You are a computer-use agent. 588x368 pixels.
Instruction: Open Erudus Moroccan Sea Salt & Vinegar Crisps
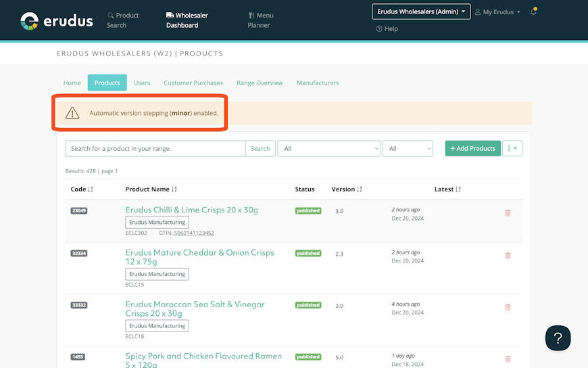pyautogui.click(x=195, y=308)
